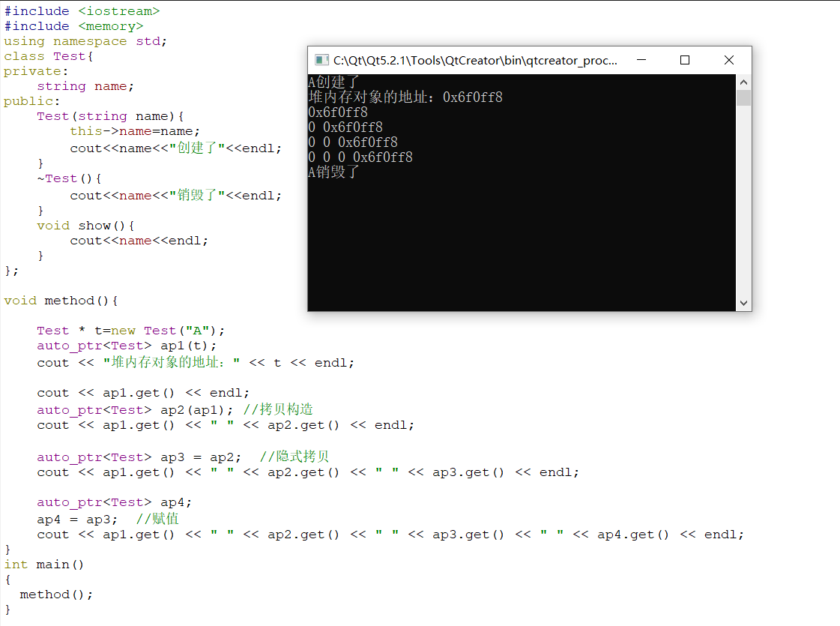The width and height of the screenshot is (840, 626).
Task: Click console line '0 0x6f0ff8'
Action: click(345, 127)
